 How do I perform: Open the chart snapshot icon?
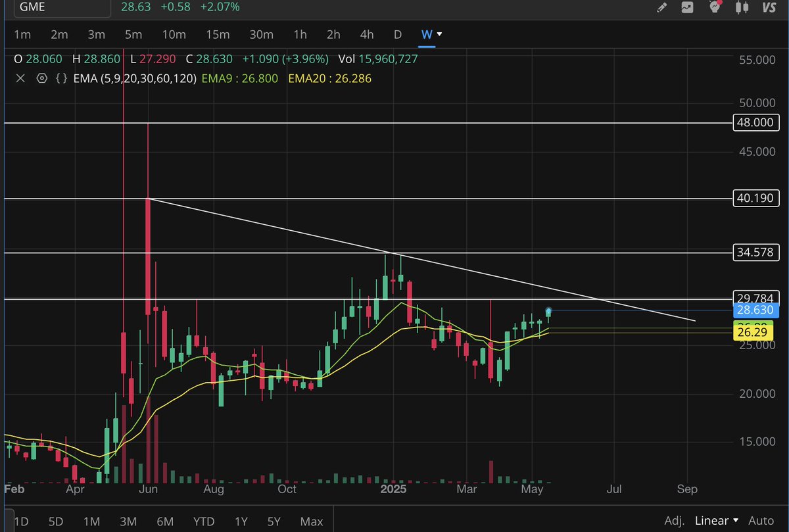click(x=686, y=7)
